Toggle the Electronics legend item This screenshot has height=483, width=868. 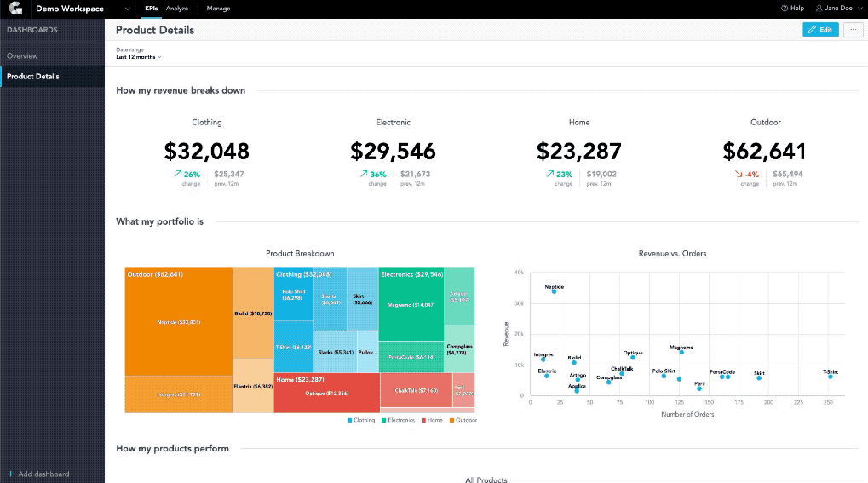(x=398, y=421)
